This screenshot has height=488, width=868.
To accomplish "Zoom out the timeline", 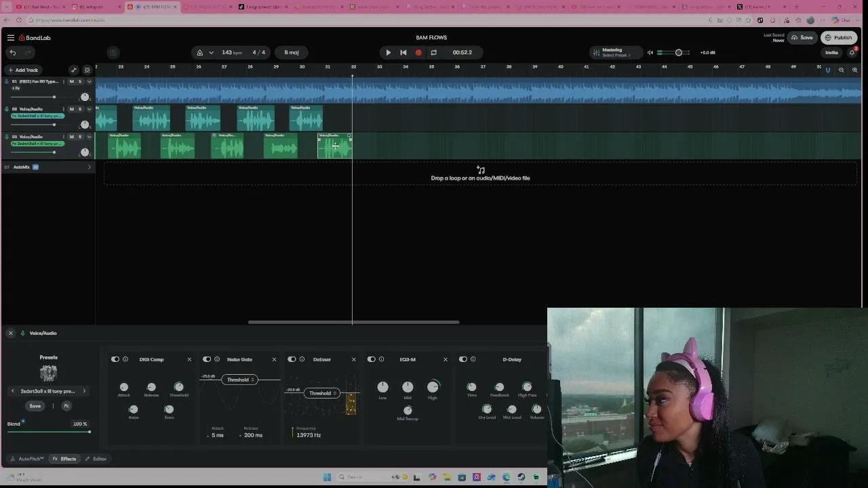I will coord(842,70).
